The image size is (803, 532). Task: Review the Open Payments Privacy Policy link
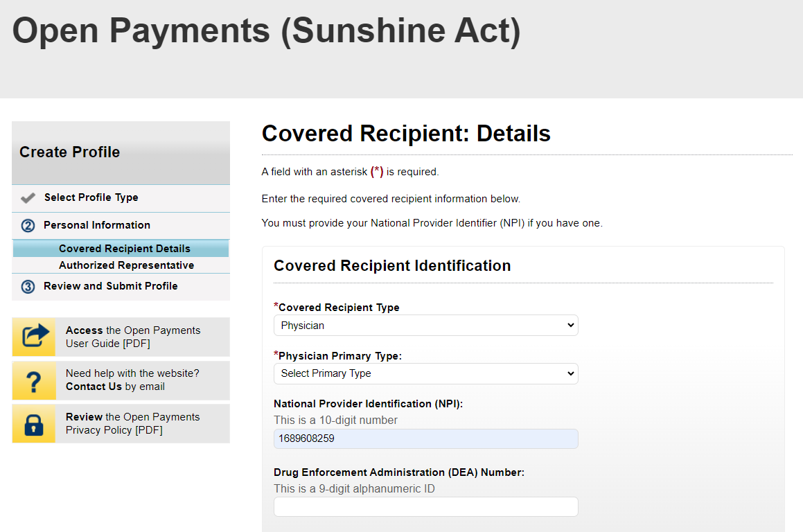(133, 423)
